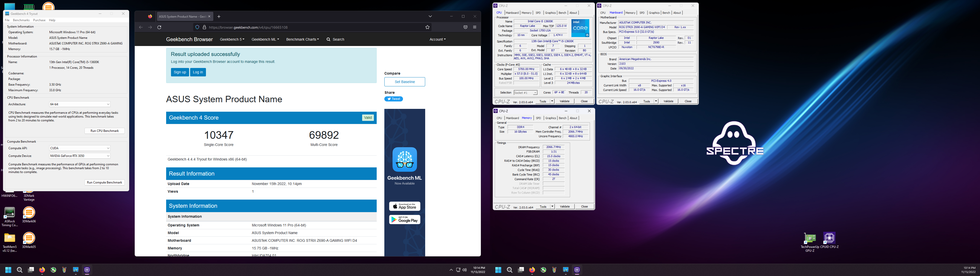Expand the Geekbench ML navbar dropdown
The width and height of the screenshot is (980, 276).
[265, 39]
